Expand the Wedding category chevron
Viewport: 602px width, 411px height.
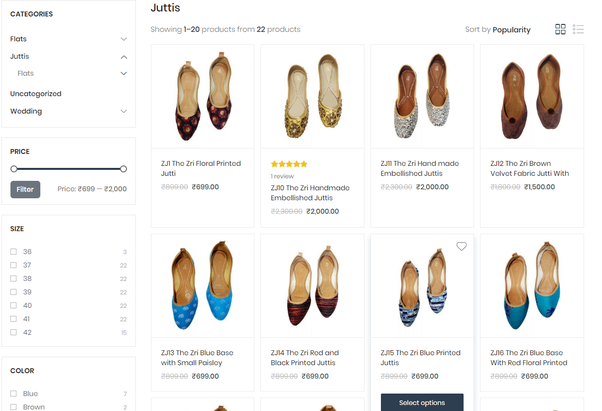pyautogui.click(x=124, y=111)
